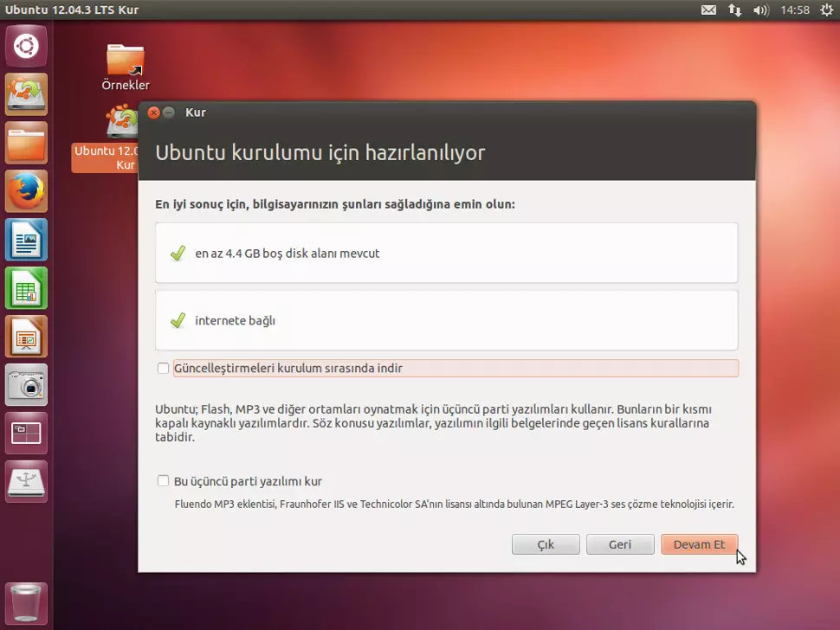Open LibreOffice Writer from the launcher

(26, 240)
